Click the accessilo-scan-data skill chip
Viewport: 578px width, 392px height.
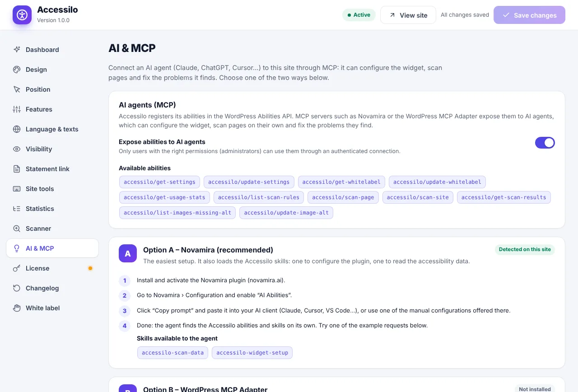pyautogui.click(x=172, y=353)
